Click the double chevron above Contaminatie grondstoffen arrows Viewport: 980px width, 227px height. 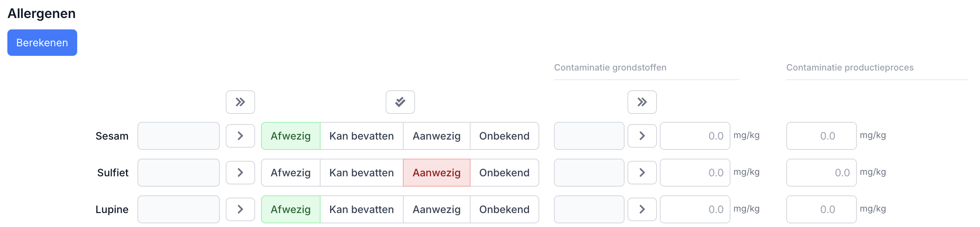click(642, 102)
